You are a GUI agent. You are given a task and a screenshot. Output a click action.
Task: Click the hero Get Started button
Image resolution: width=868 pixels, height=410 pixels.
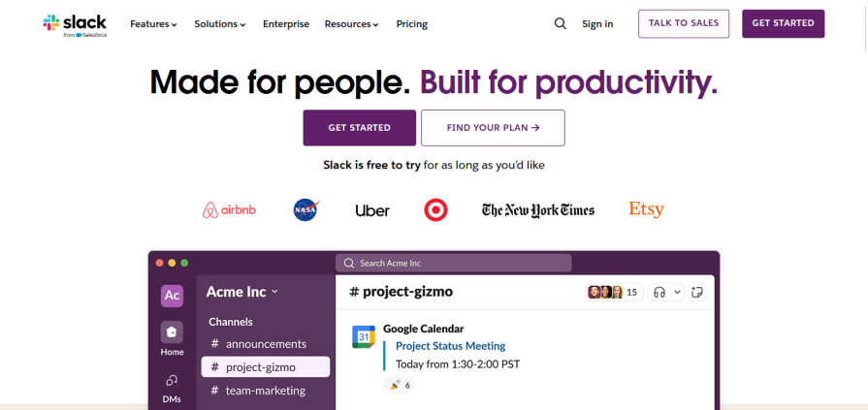click(359, 128)
